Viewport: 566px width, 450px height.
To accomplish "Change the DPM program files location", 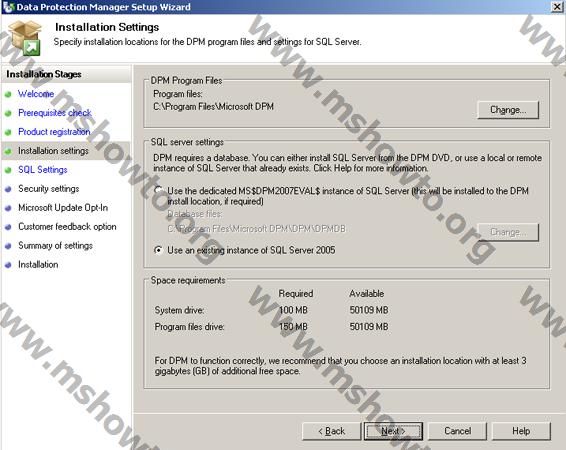I will click(x=508, y=110).
